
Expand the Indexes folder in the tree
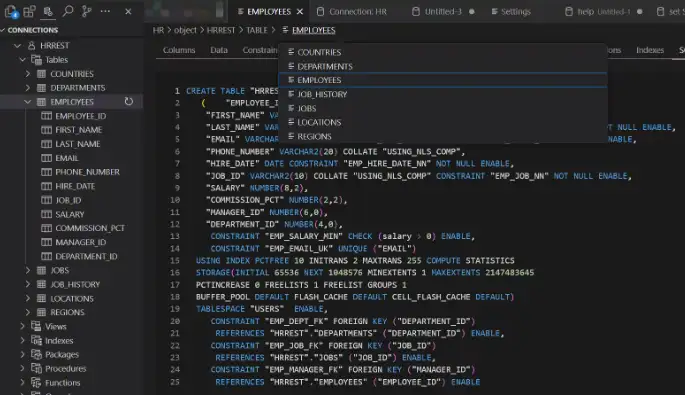pos(22,340)
